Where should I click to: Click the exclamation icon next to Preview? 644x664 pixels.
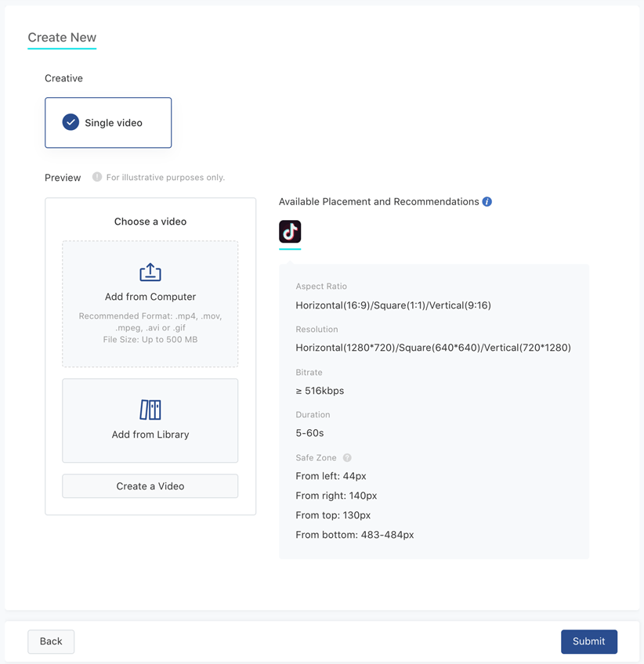[97, 177]
